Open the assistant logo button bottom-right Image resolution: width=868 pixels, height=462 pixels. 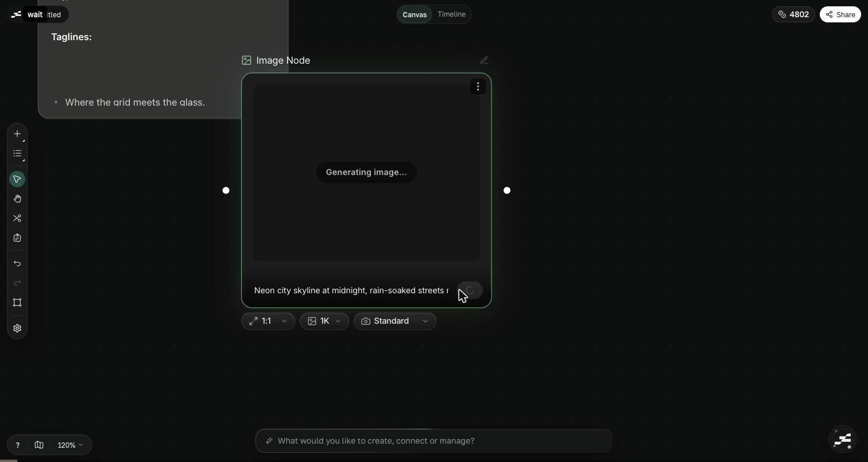[843, 440]
